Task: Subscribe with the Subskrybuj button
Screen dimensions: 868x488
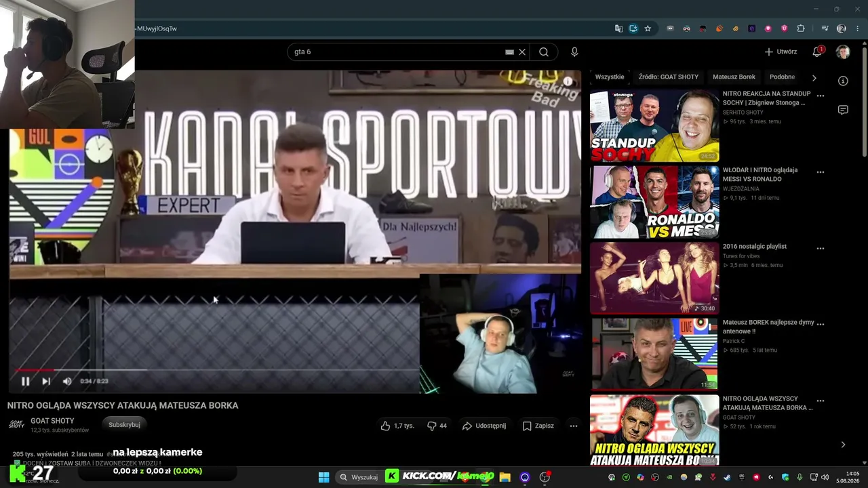Action: pyautogui.click(x=125, y=424)
